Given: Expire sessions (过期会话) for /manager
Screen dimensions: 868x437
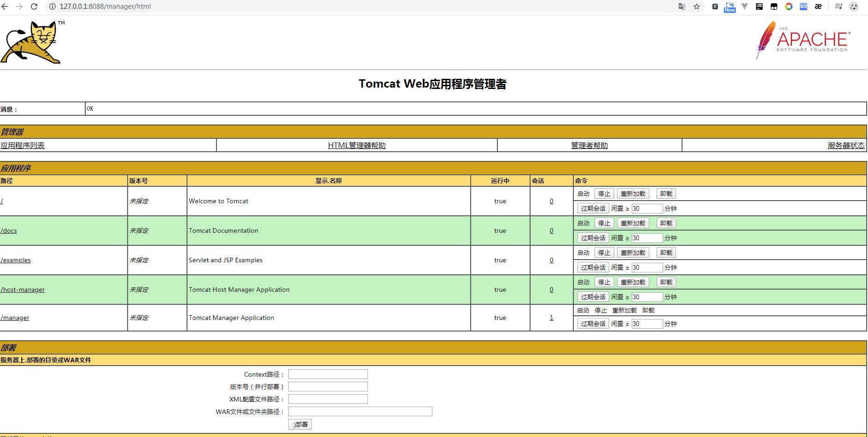Looking at the screenshot, I should [x=593, y=324].
